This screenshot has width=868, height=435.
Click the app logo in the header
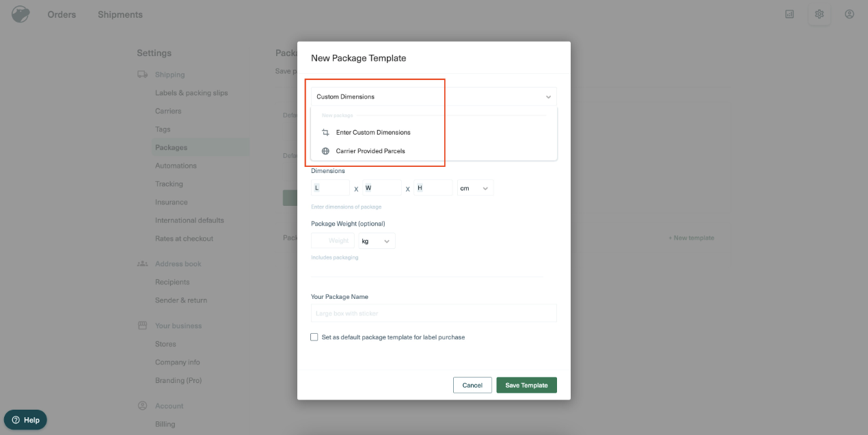click(x=21, y=14)
